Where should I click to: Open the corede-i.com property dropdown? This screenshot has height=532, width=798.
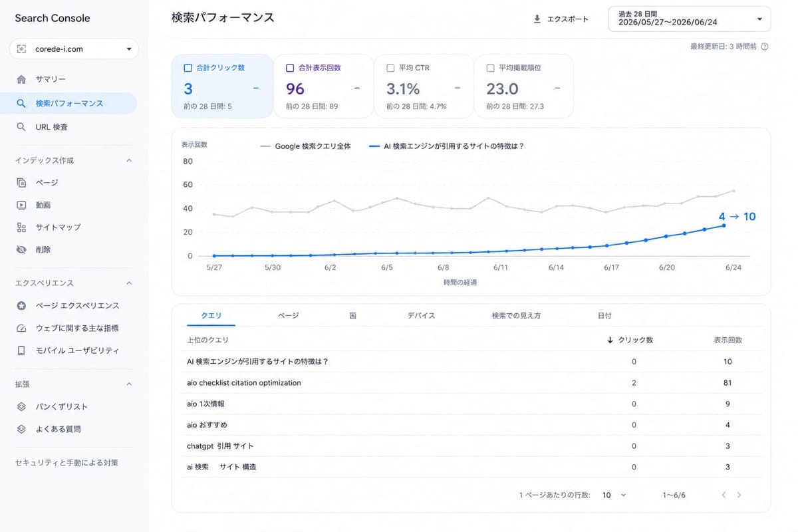click(74, 49)
